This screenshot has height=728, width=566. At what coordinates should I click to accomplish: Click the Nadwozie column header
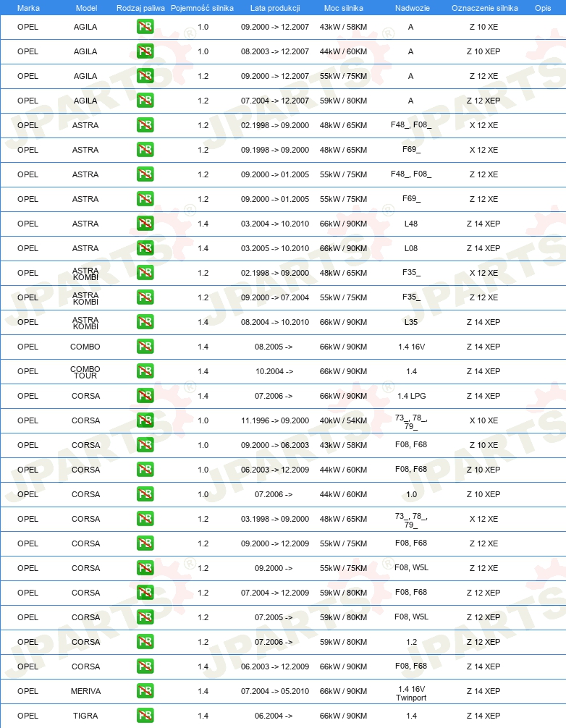click(413, 8)
